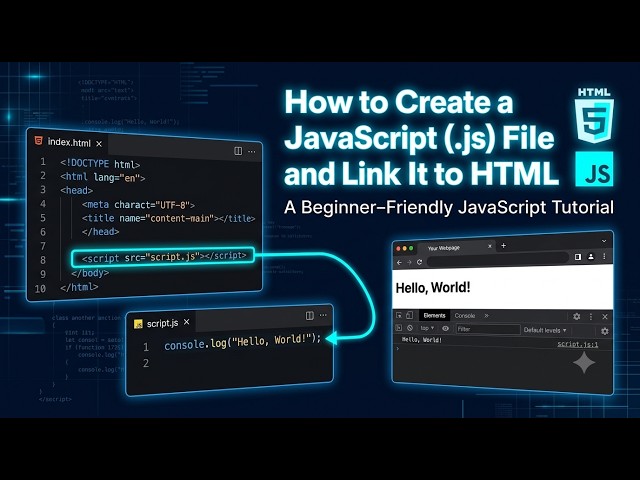The height and width of the screenshot is (480, 640).
Task: Click line number 10 in index.html
Action: [40, 289]
